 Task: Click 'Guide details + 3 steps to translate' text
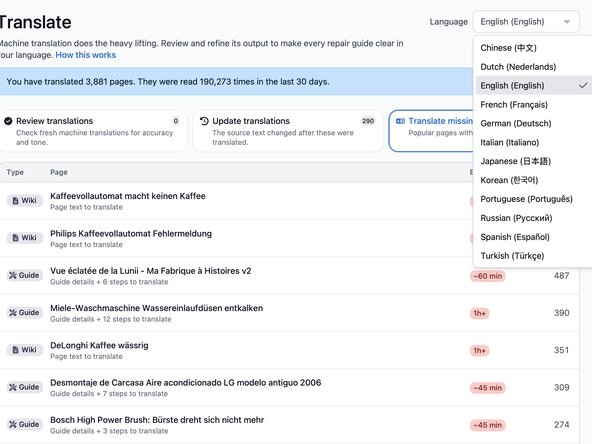[x=109, y=431]
